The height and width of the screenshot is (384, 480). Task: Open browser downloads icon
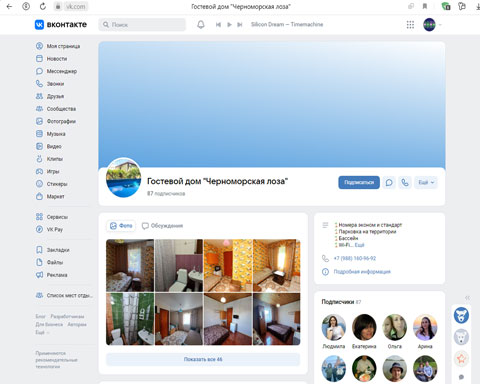pyautogui.click(x=477, y=6)
